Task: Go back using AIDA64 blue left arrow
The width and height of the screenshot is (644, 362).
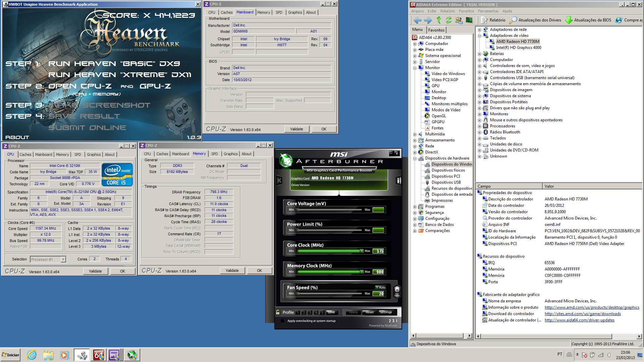Action: click(x=418, y=20)
